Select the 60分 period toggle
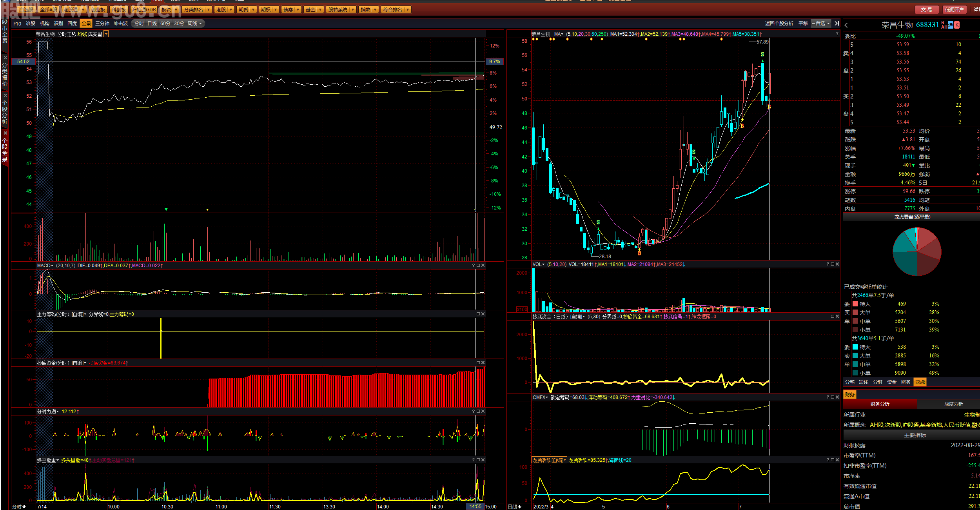 point(165,24)
